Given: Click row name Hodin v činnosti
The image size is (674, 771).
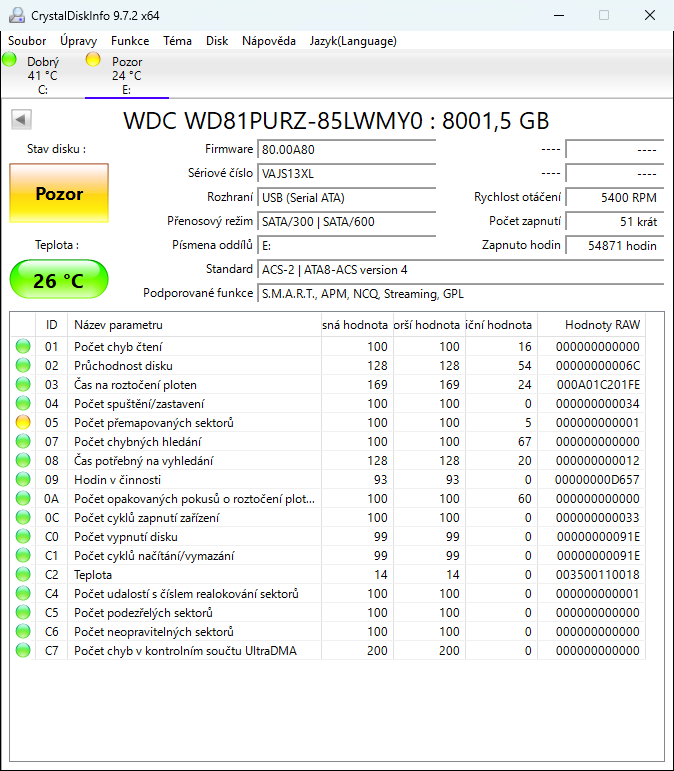Looking at the screenshot, I should pos(117,480).
